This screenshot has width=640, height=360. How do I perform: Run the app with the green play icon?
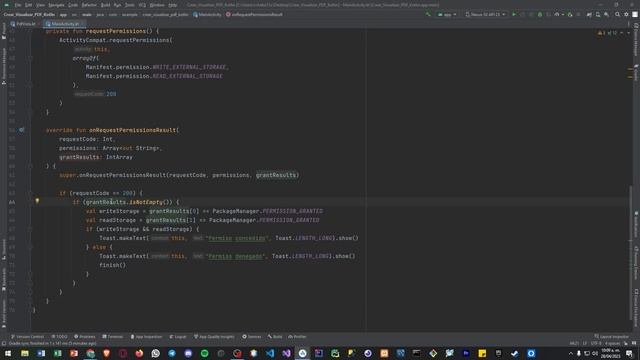514,14
